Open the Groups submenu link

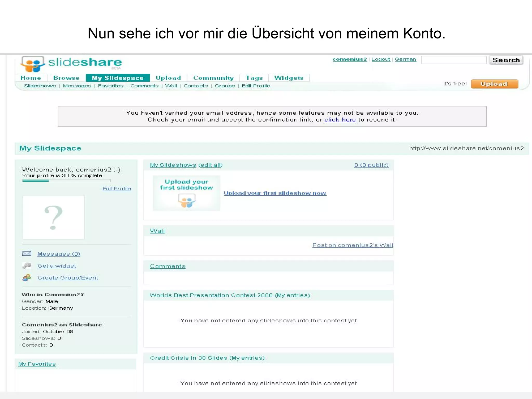pyautogui.click(x=225, y=86)
